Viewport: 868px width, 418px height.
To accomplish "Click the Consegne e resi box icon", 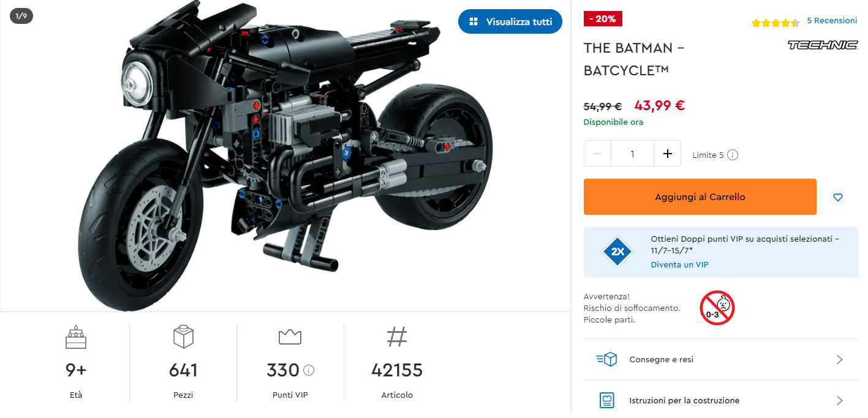I will (606, 359).
